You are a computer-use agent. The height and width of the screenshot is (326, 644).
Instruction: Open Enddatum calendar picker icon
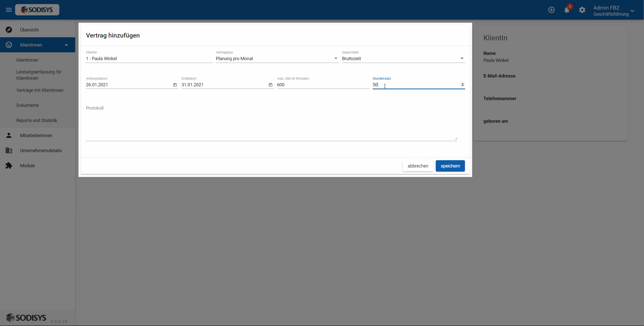pyautogui.click(x=270, y=85)
